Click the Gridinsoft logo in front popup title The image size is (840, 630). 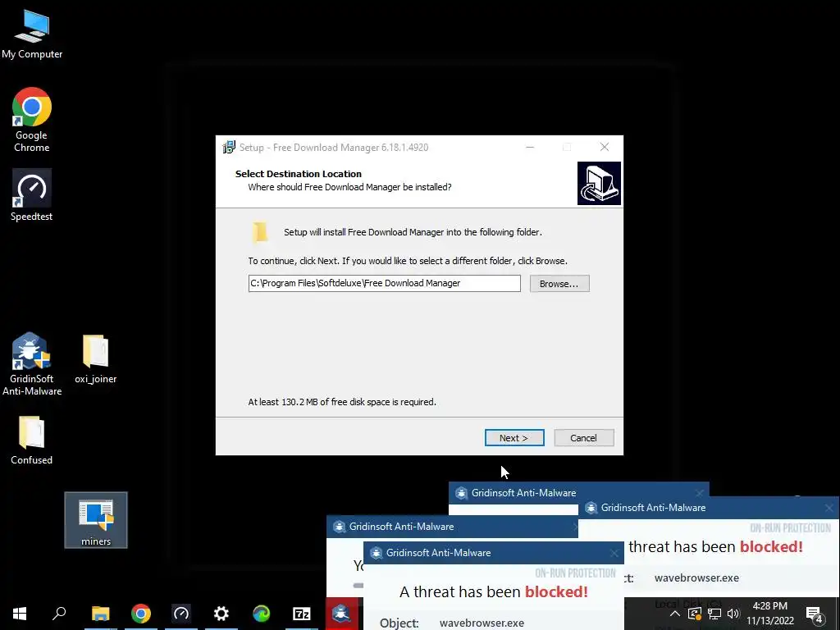tap(376, 553)
